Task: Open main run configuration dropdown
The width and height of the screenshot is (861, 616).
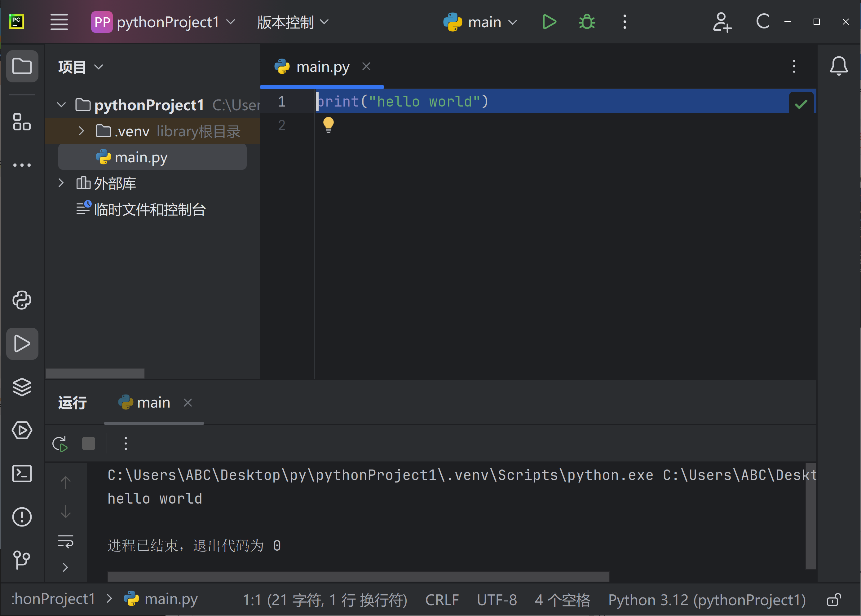Action: 480,22
